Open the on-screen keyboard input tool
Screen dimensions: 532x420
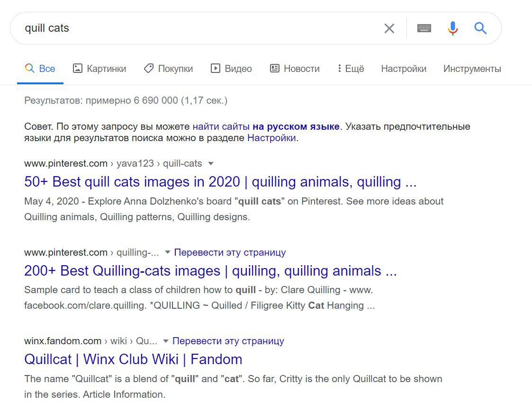point(424,28)
